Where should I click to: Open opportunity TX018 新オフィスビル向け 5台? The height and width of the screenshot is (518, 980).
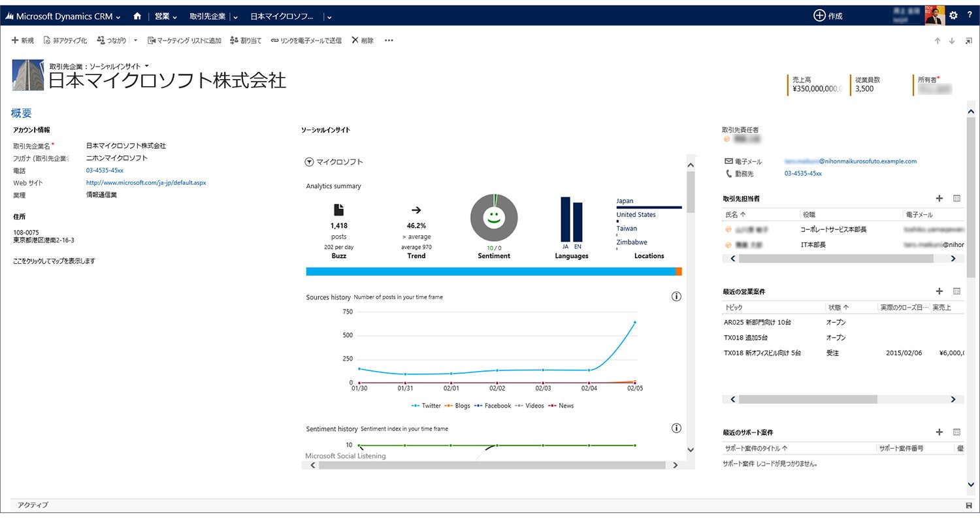point(762,353)
